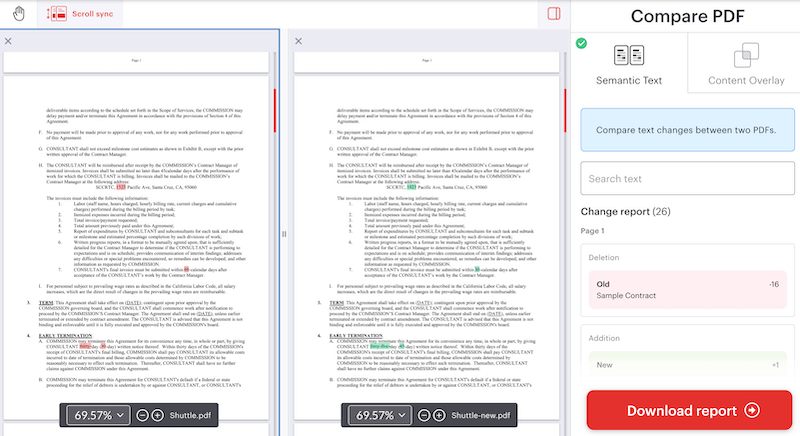
Task: Select the hand pan tool
Action: click(19, 14)
